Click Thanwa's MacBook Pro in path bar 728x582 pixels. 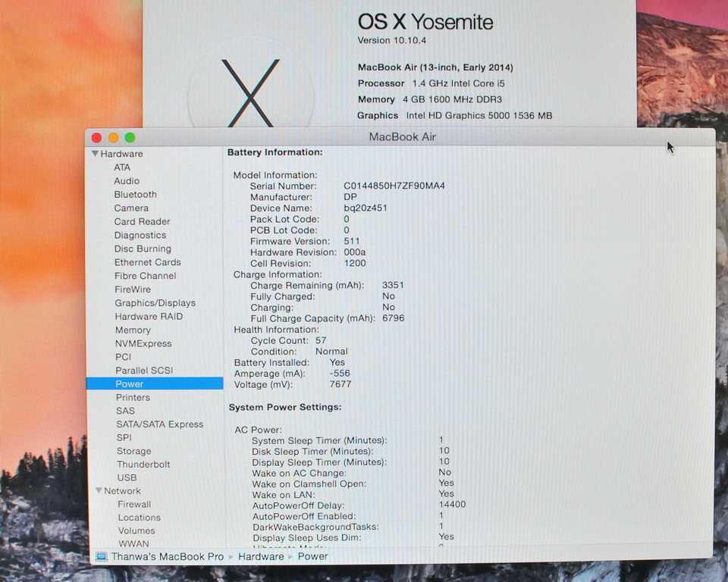tap(167, 556)
